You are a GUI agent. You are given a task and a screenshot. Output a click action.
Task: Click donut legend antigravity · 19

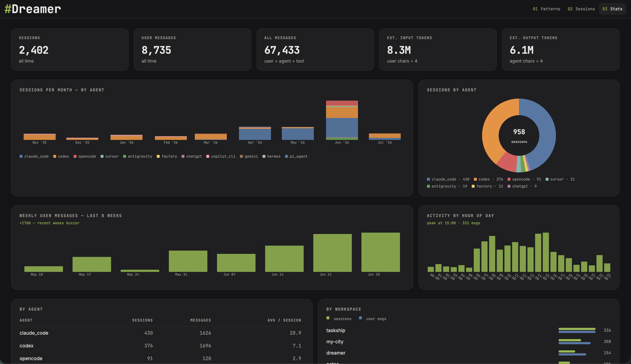(x=447, y=186)
